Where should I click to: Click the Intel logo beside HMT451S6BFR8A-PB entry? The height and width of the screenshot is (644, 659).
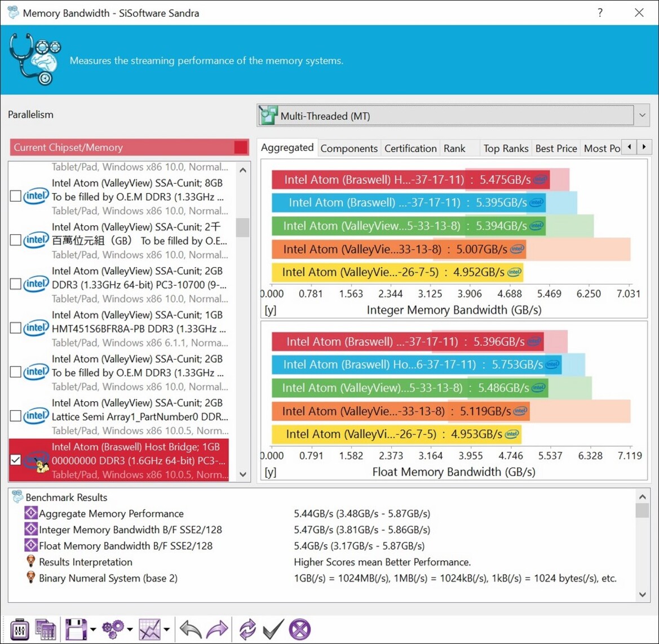coord(36,328)
